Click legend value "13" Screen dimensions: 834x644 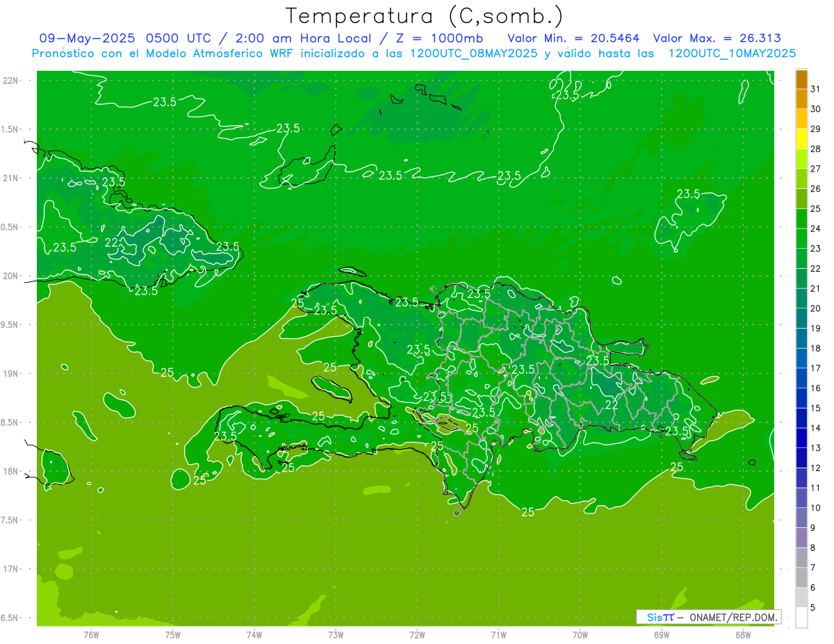pos(816,448)
